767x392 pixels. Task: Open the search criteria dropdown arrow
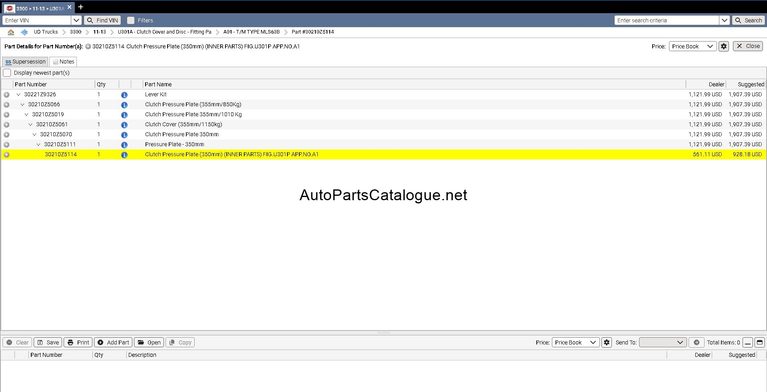pos(724,21)
